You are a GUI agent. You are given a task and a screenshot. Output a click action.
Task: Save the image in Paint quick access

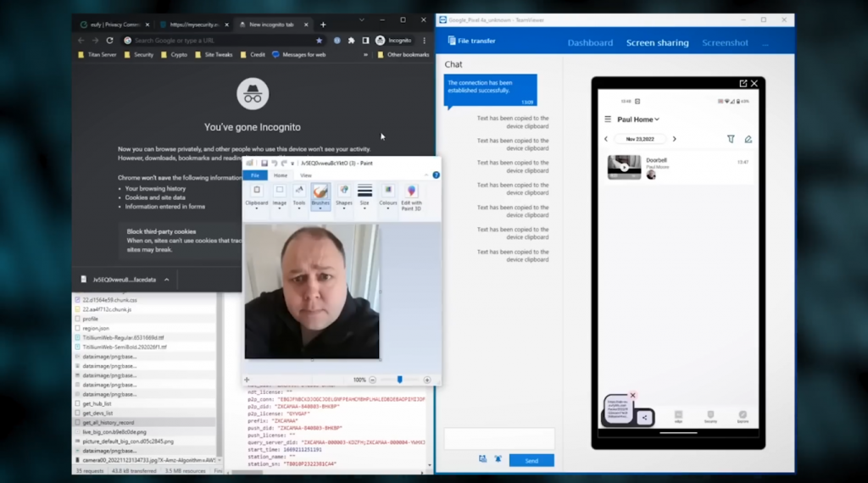coord(264,164)
